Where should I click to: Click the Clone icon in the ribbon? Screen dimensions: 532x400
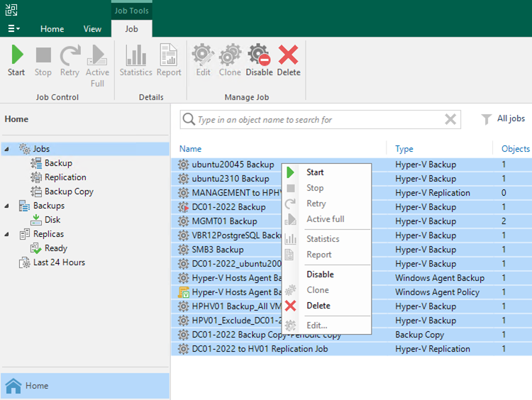(x=230, y=56)
